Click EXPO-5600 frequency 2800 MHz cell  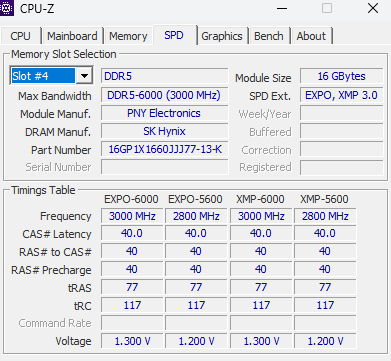pos(196,216)
